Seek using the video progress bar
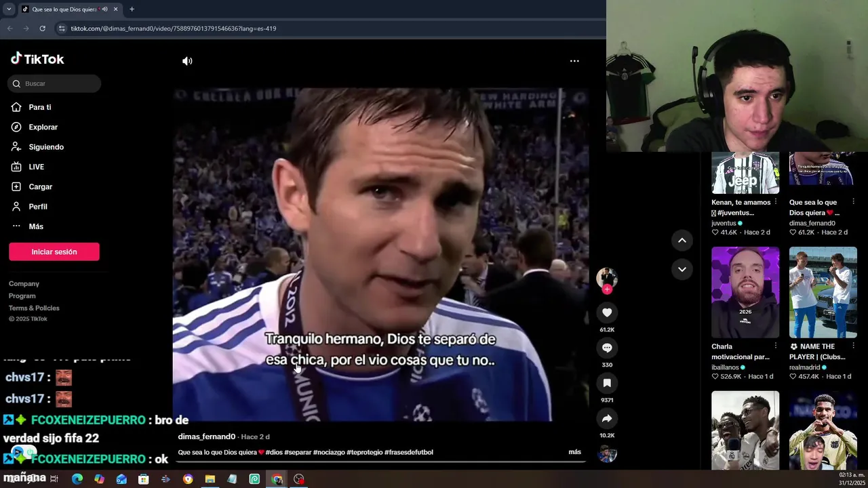This screenshot has height=488, width=868. pyautogui.click(x=380, y=462)
